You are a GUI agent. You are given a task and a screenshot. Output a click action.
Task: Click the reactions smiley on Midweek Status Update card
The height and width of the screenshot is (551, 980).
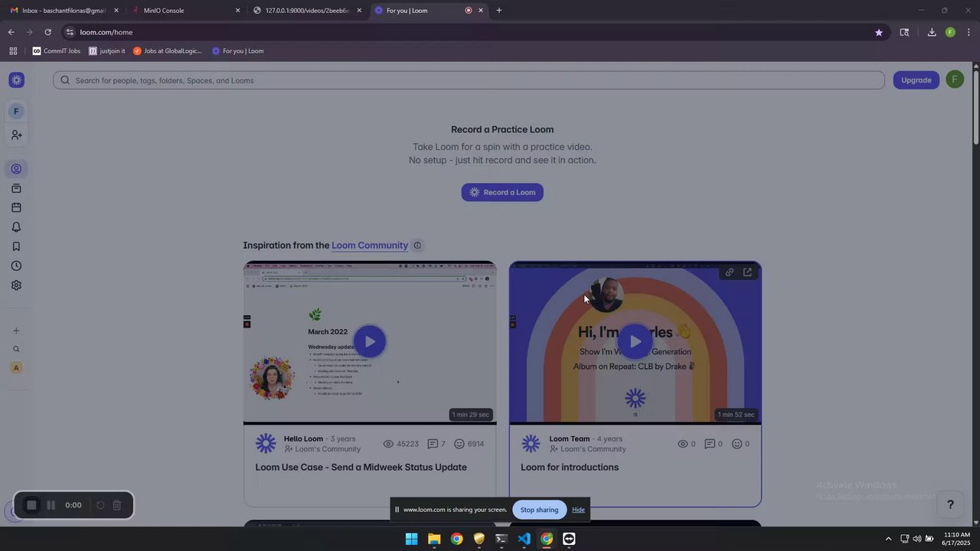tap(459, 444)
